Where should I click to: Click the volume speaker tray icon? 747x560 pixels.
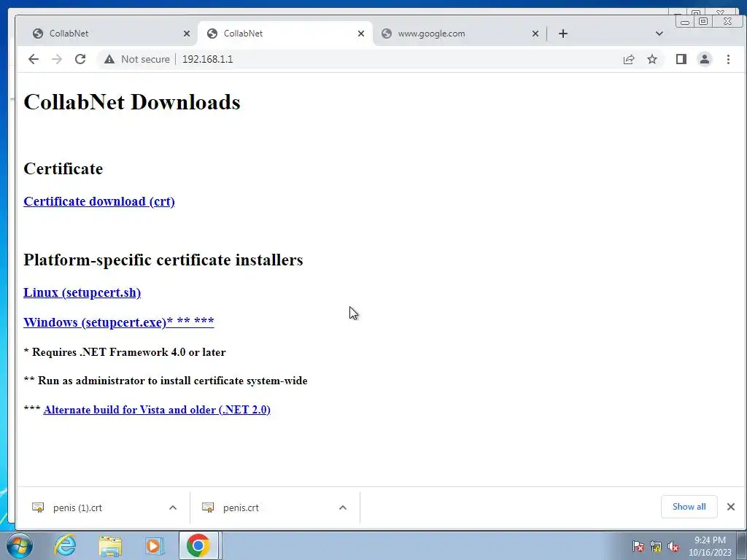pyautogui.click(x=673, y=547)
